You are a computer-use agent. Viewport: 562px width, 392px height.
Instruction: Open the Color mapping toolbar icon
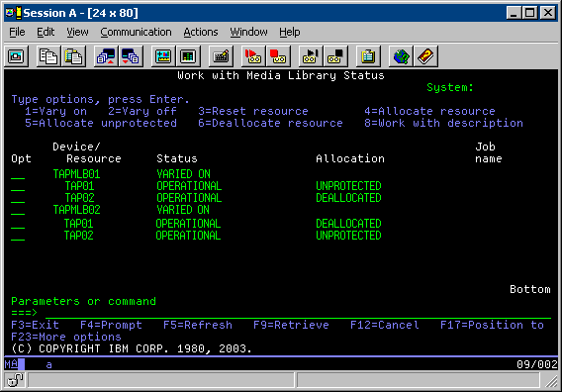point(188,56)
